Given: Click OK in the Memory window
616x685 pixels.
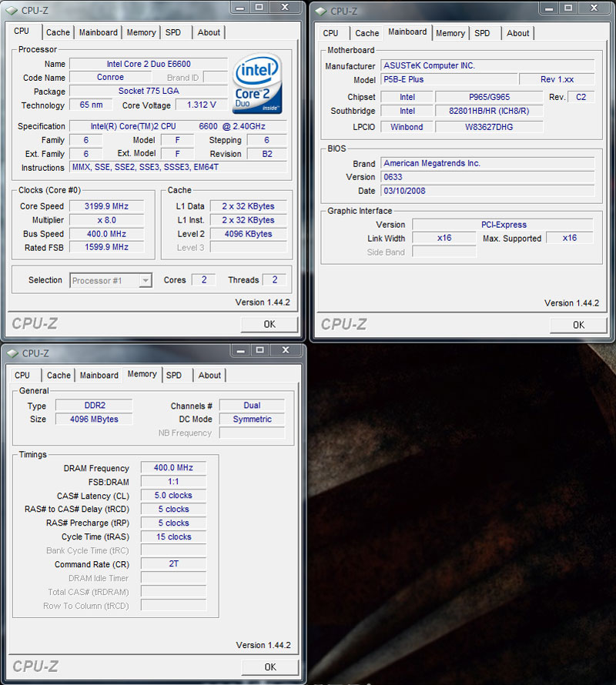Looking at the screenshot, I should coord(270,667).
